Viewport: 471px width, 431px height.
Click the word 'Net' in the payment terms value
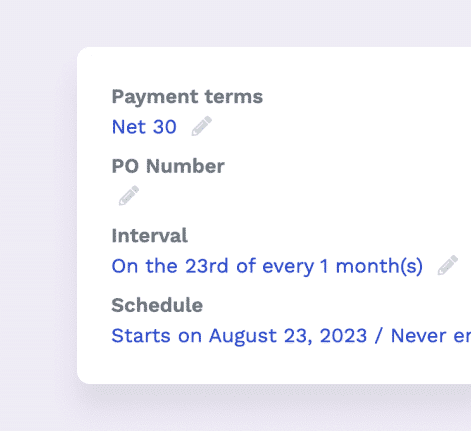(129, 127)
